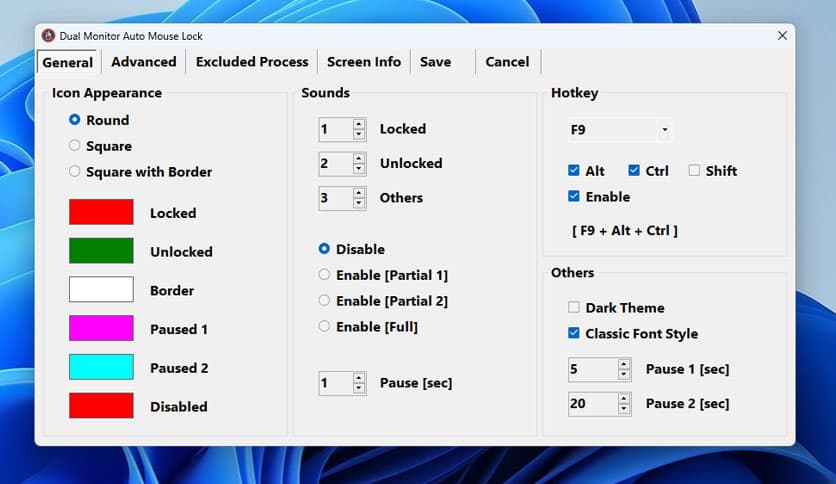
Task: Enable the Dark Theme checkbox
Action: click(574, 307)
